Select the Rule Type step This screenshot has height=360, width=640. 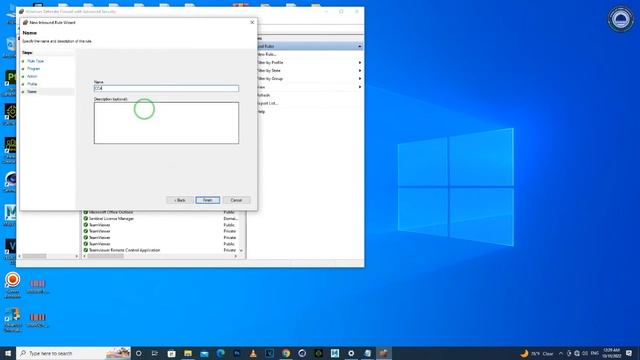point(36,61)
